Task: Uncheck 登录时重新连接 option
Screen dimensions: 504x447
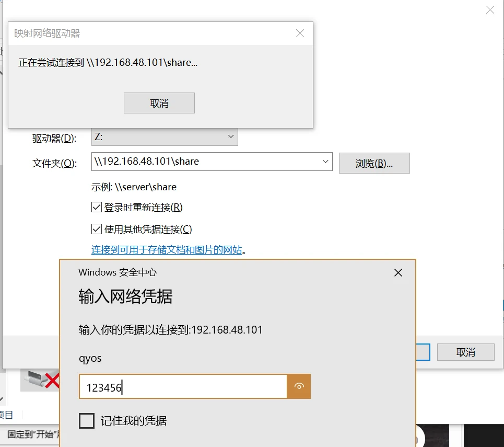Action: (97, 208)
